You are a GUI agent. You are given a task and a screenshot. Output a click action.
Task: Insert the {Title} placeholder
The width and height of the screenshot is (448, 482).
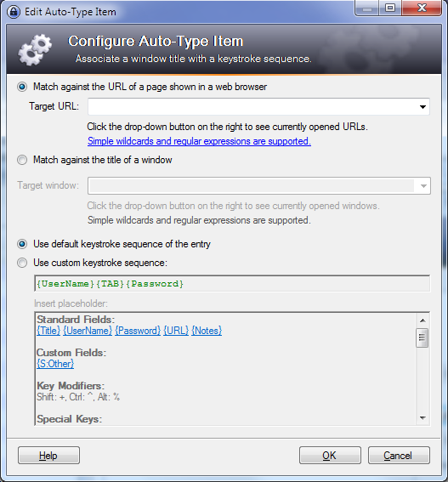[x=48, y=331]
